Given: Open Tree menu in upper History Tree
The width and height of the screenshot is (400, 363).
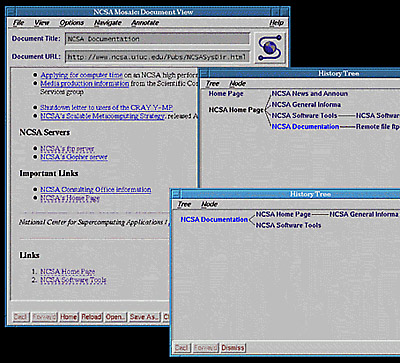Looking at the screenshot, I should (x=212, y=83).
